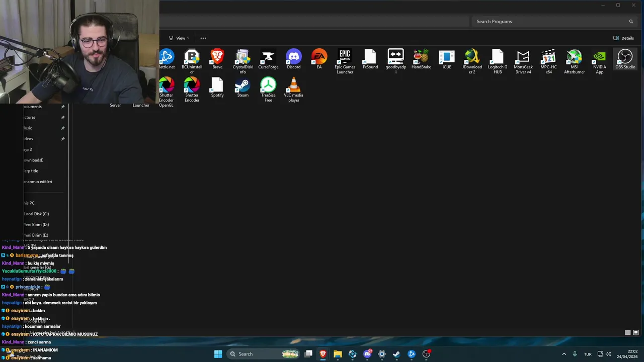
Task: Open the Battle.net shortcut
Action: click(x=167, y=60)
